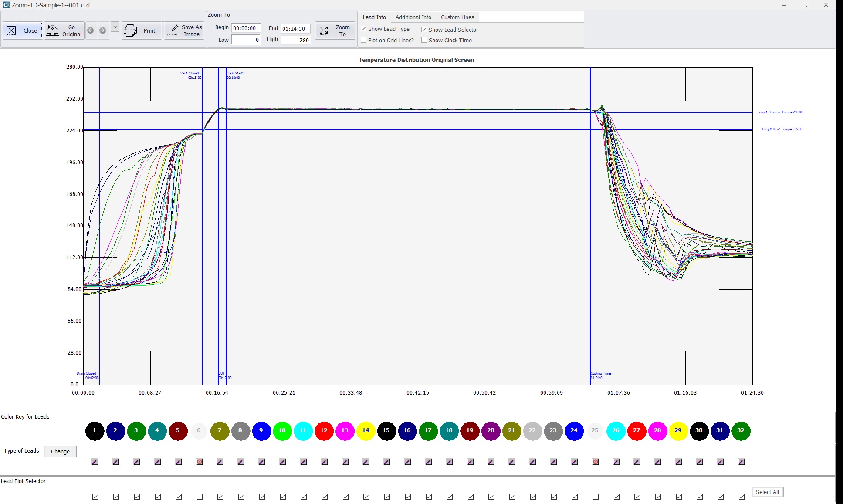Click Save As Image button
This screenshot has height=504, width=843.
184,30
